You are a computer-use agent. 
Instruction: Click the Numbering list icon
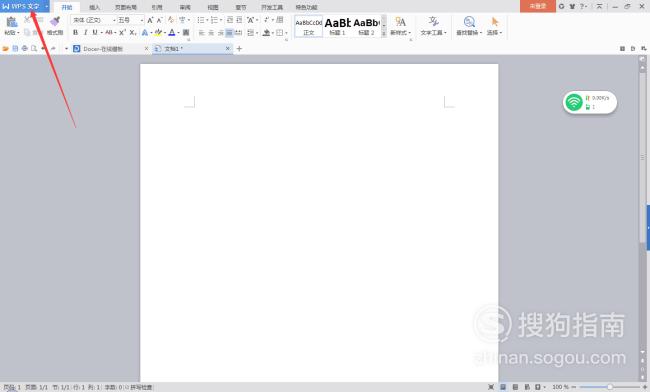click(x=214, y=19)
